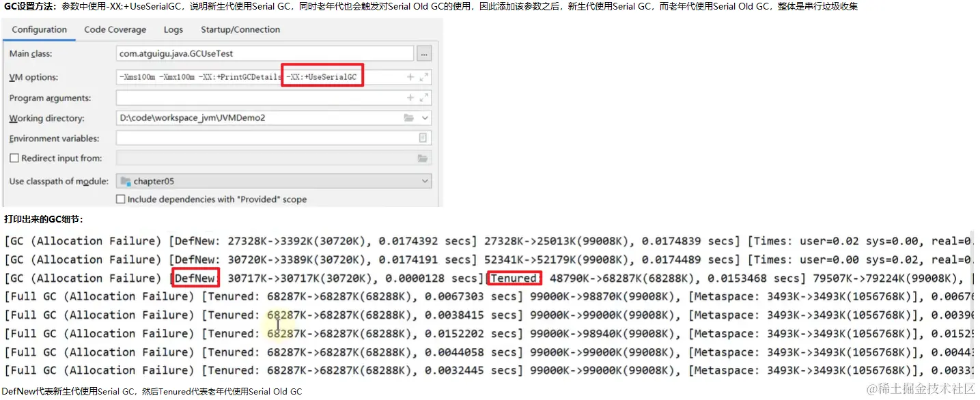Open Use classpath of module dropdown
Screen dimensions: 980x400
425,182
